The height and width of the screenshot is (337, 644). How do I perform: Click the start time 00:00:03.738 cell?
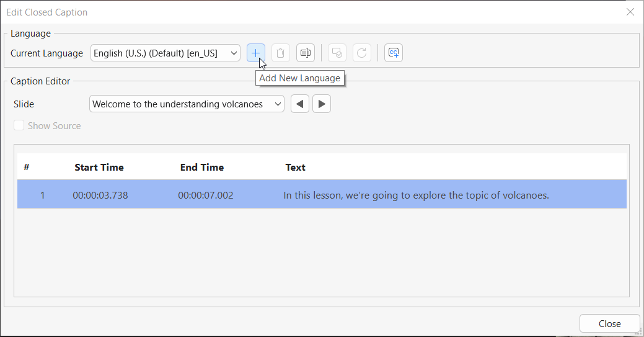click(x=100, y=195)
